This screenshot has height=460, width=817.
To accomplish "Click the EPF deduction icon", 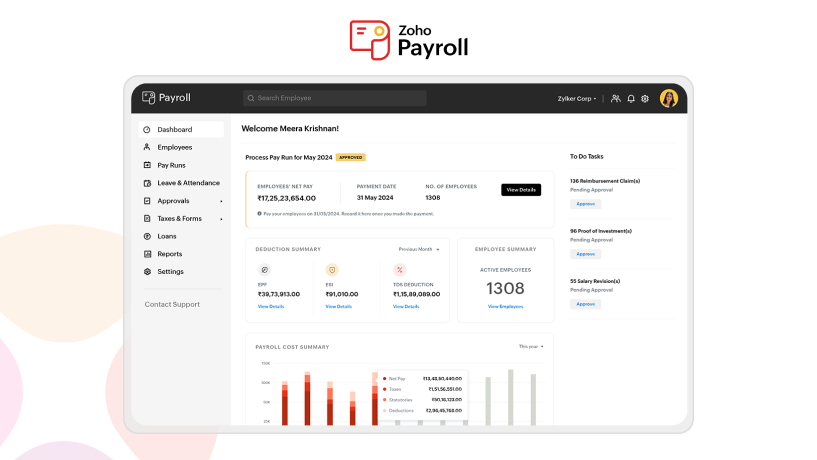I will click(265, 270).
